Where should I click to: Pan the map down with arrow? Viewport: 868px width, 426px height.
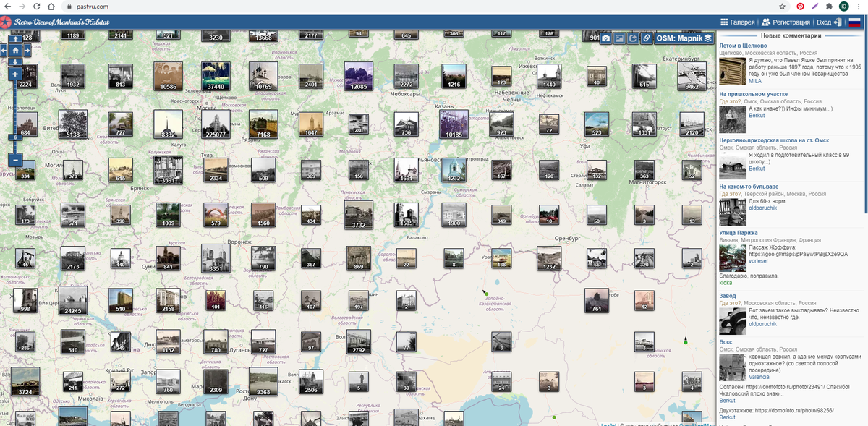point(15,62)
